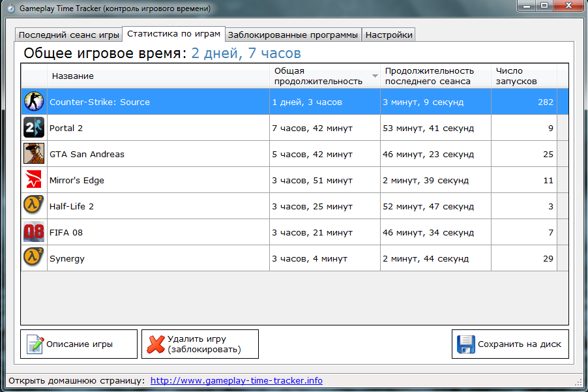Click the '3 часов, 25 минут' cell
The width and height of the screenshot is (588, 392).
click(325, 206)
